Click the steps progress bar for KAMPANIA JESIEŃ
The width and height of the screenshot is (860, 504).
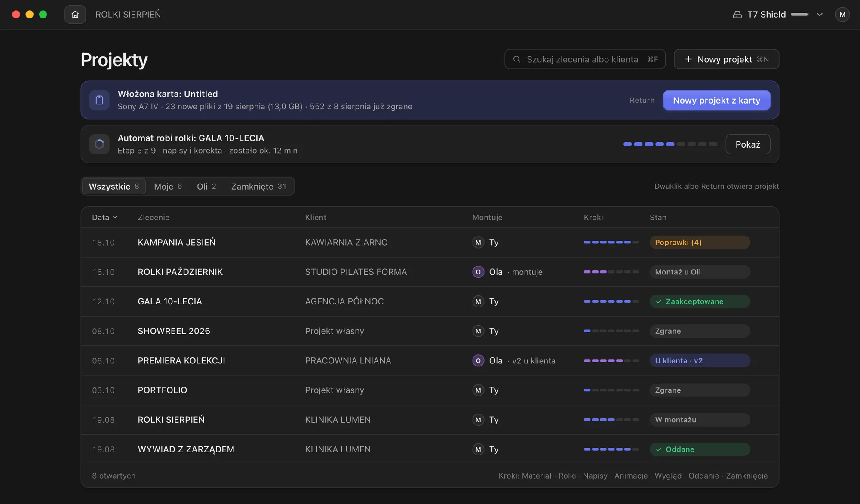pos(611,243)
